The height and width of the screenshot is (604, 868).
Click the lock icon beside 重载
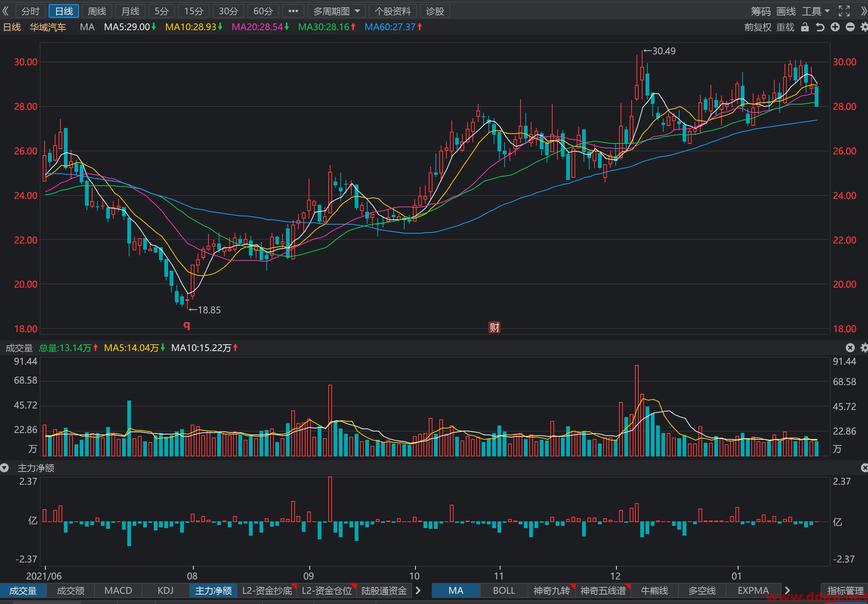(805, 27)
